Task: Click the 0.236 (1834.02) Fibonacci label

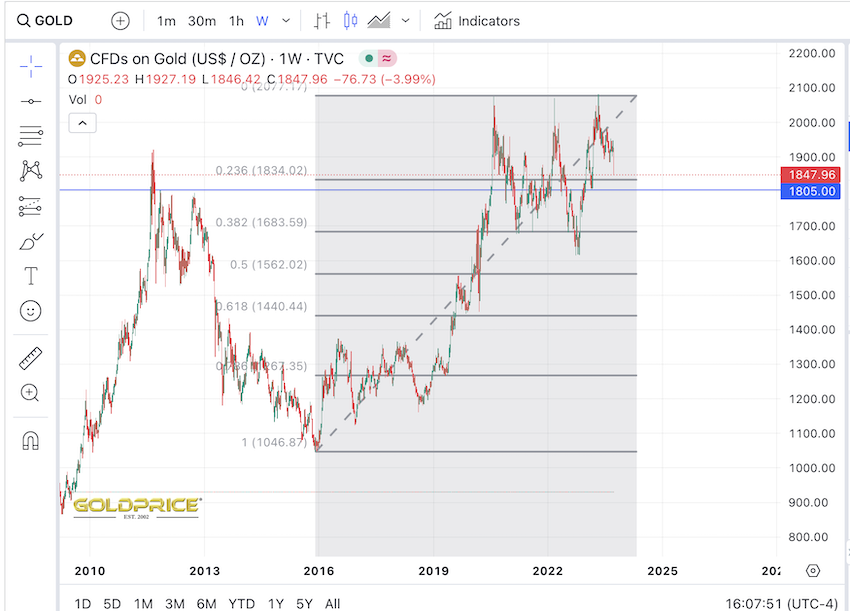Action: point(261,171)
